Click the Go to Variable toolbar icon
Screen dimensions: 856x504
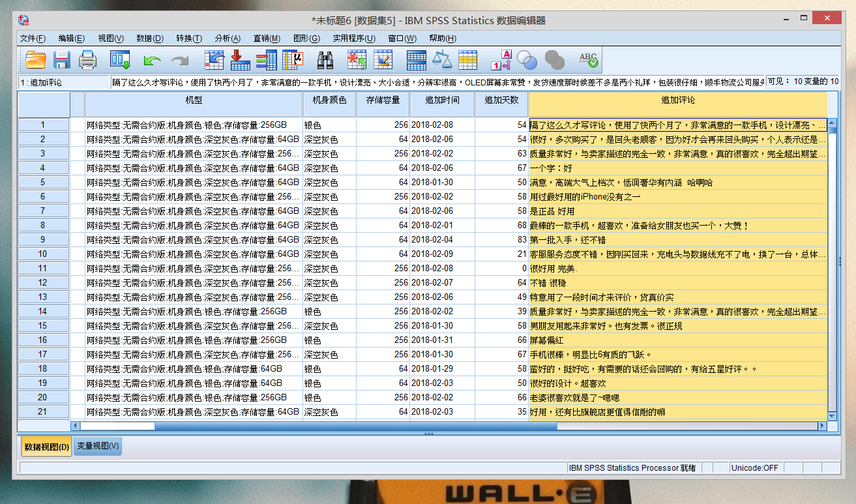click(241, 61)
